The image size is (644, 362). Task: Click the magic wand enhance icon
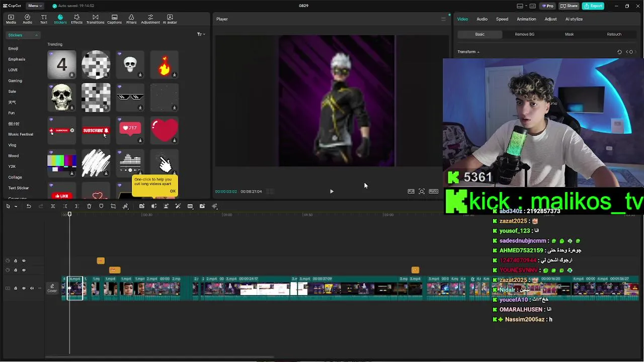(x=178, y=206)
